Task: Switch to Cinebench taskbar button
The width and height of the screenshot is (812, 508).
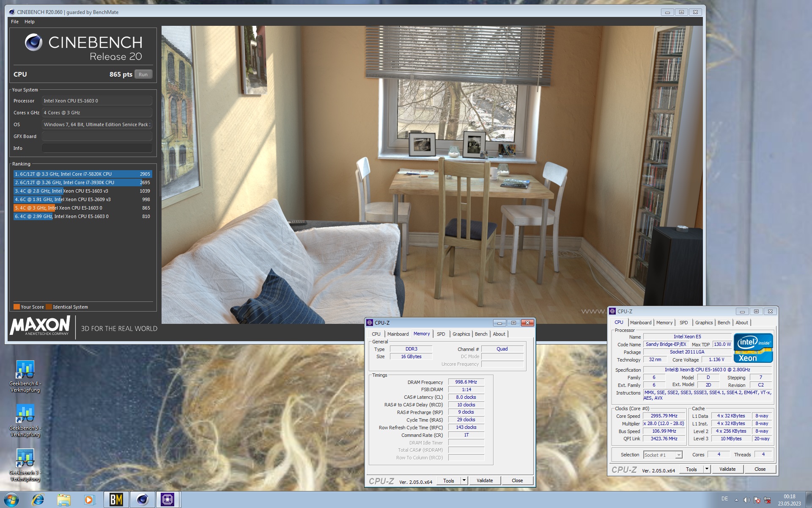Action: tap(142, 500)
